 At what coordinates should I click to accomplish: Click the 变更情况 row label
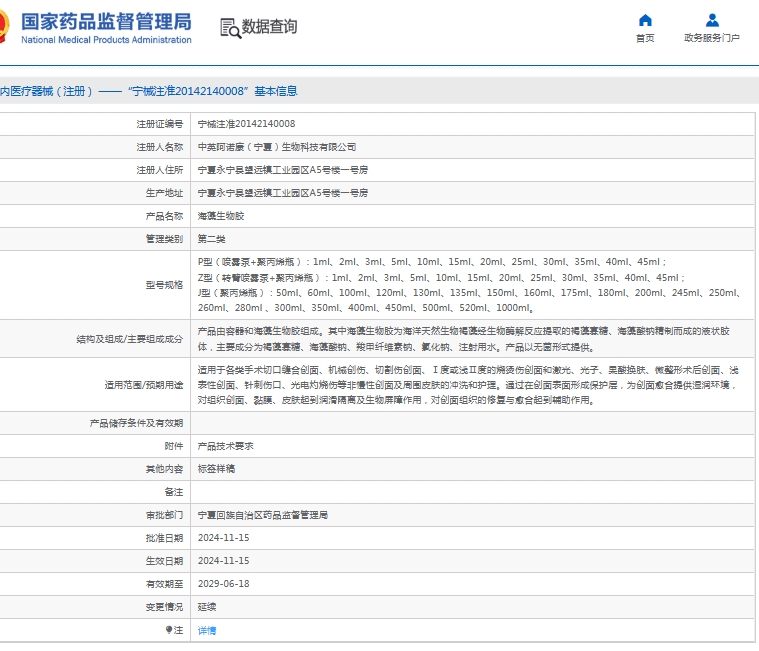click(x=165, y=606)
